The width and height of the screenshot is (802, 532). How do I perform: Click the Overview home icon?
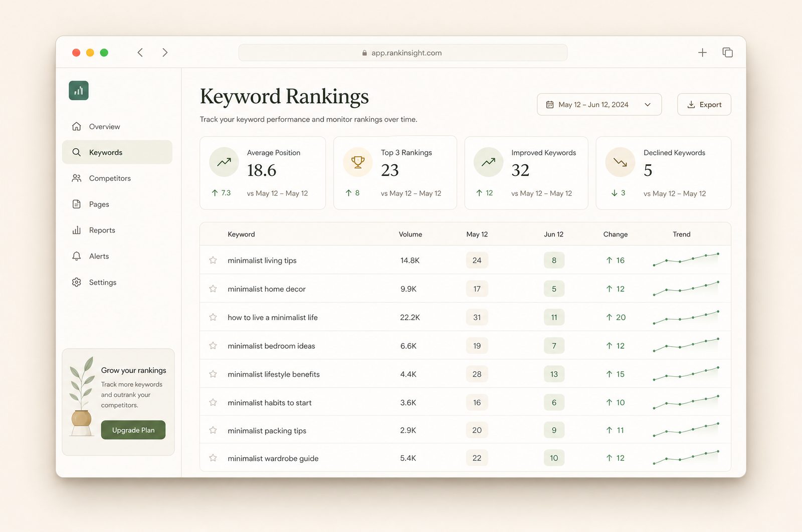click(x=76, y=126)
